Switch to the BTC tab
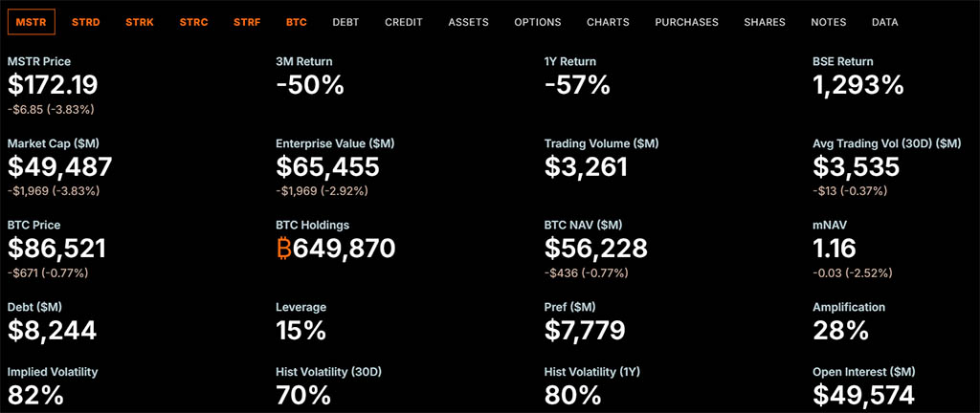 (x=296, y=21)
